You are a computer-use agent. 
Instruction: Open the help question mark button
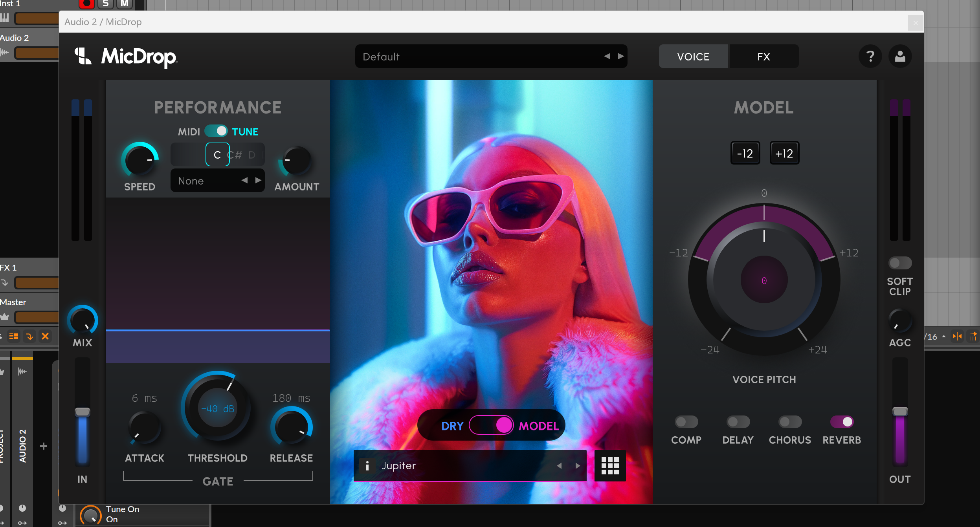tap(870, 57)
